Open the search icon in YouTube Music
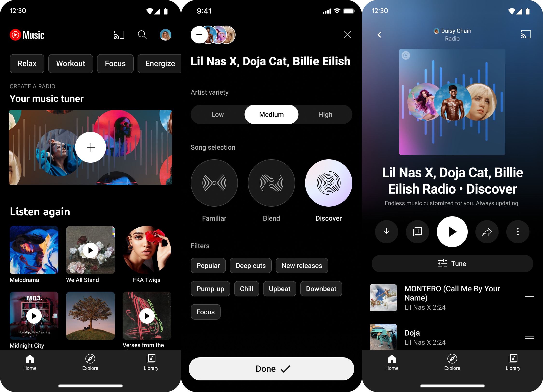The width and height of the screenshot is (543, 392). (x=142, y=35)
